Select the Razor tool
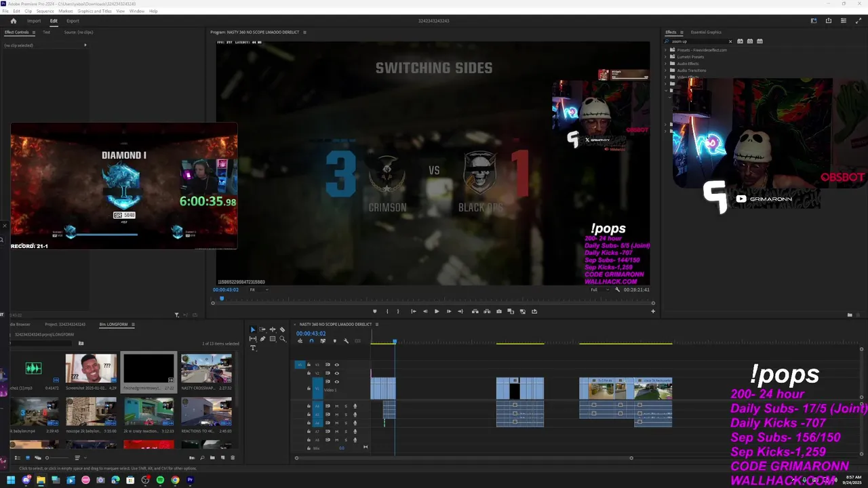The image size is (868, 488). point(282,329)
